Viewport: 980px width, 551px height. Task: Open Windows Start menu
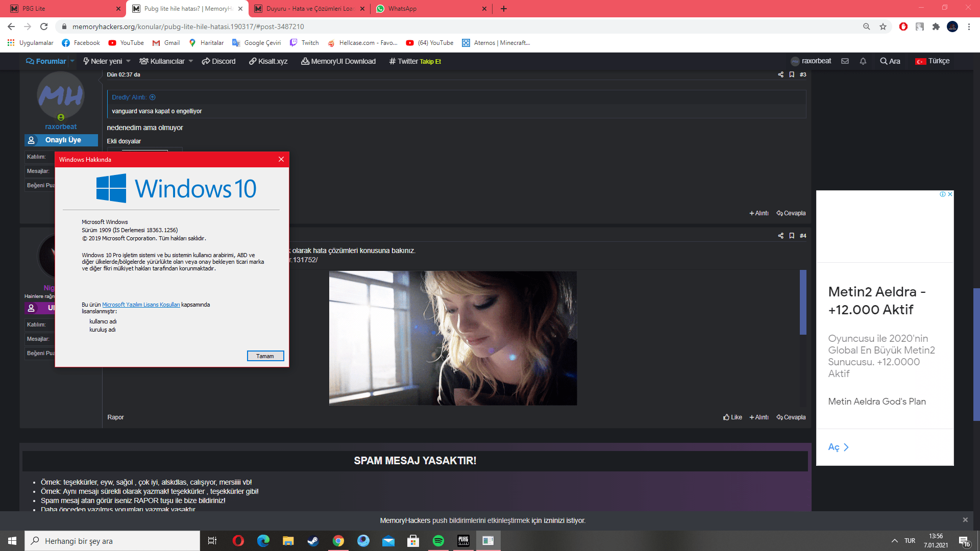coord(12,541)
